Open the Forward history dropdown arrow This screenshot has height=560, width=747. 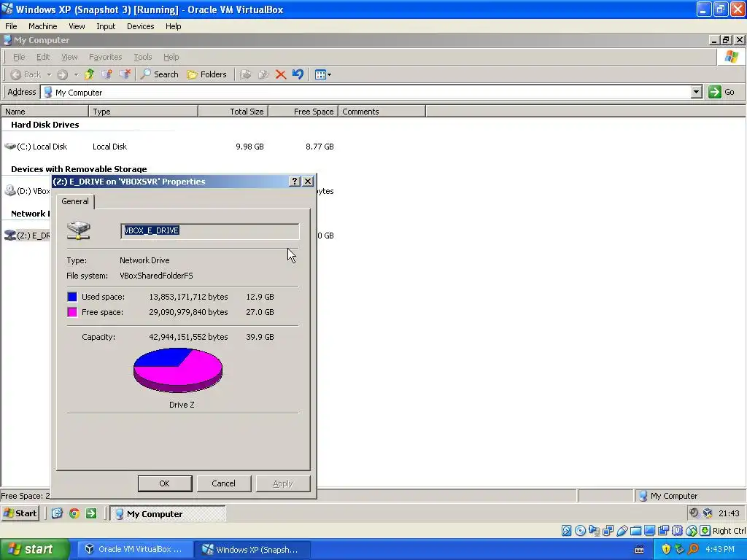76,75
